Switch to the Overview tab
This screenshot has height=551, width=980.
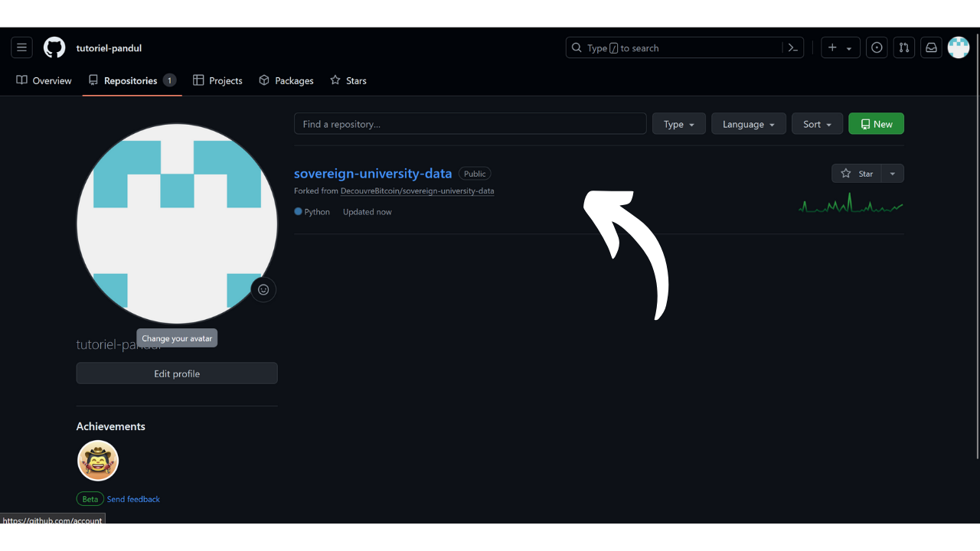tap(44, 80)
